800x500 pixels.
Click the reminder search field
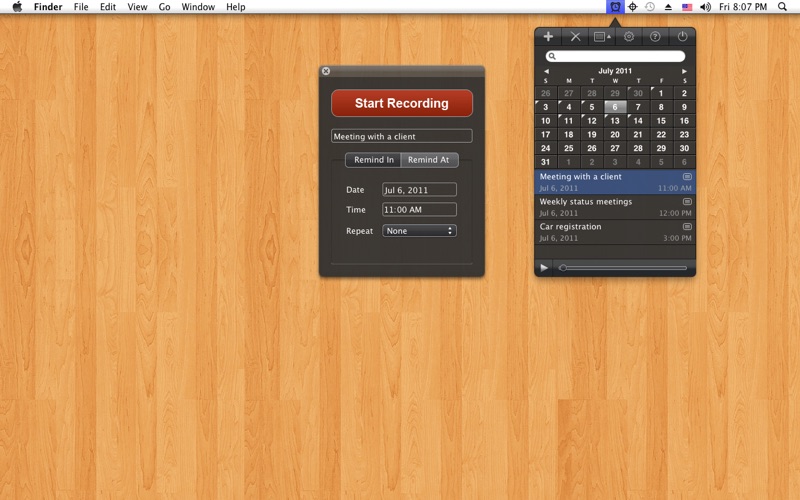[615, 56]
